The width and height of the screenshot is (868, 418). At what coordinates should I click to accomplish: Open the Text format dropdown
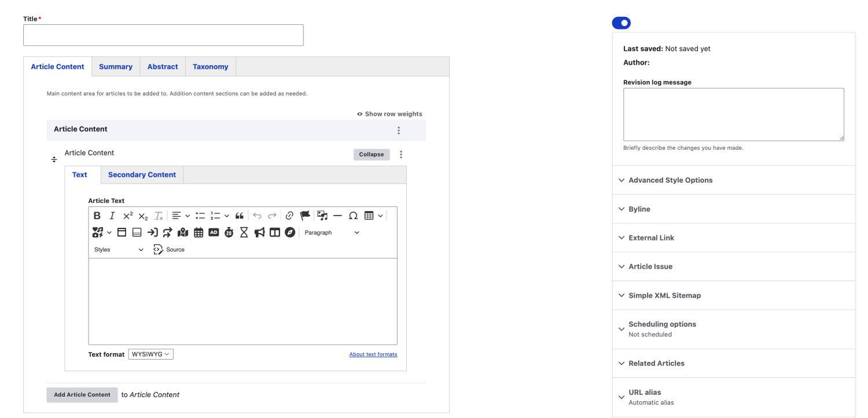click(150, 354)
